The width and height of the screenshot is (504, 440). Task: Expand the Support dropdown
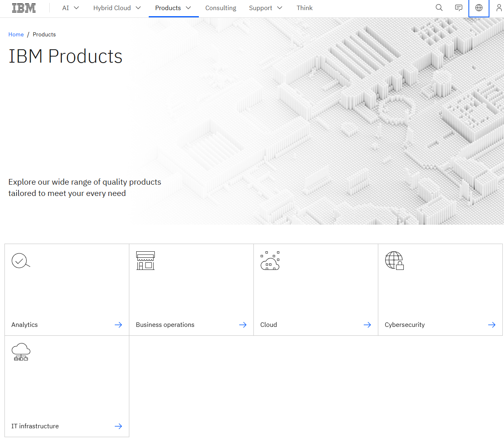pos(266,8)
